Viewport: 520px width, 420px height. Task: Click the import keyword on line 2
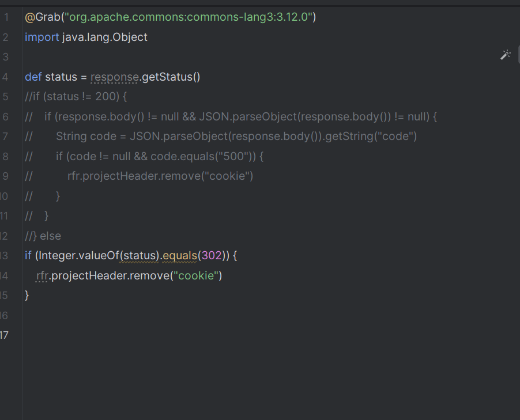point(41,36)
